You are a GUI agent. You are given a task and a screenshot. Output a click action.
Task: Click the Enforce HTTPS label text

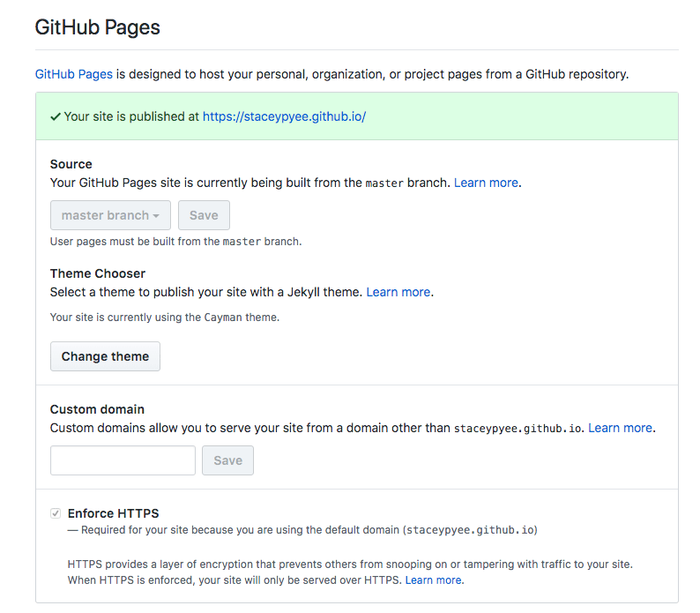[x=114, y=513]
